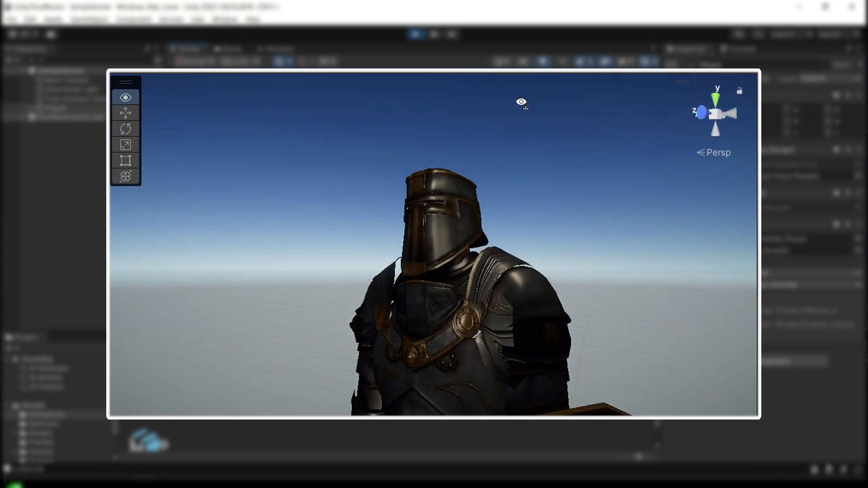Select the Move tool
Screen dimensions: 868x488
tap(126, 113)
